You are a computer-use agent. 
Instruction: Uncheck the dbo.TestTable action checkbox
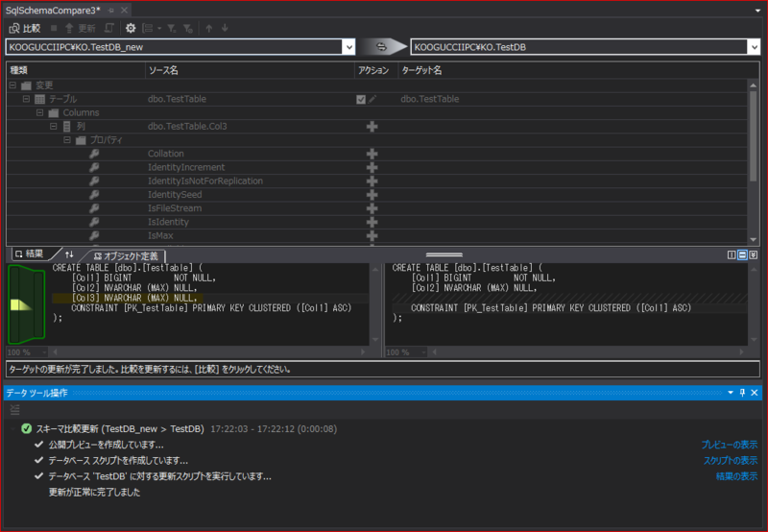coord(361,100)
